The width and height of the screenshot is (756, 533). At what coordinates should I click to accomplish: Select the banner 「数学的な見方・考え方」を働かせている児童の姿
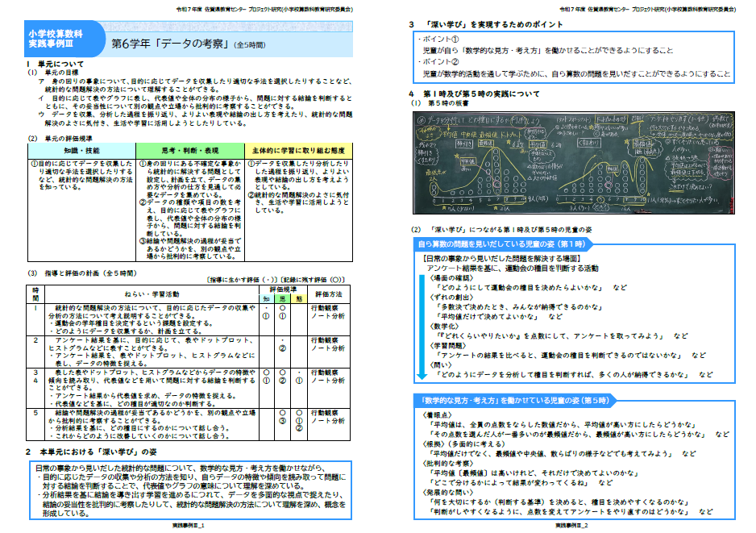(515, 401)
